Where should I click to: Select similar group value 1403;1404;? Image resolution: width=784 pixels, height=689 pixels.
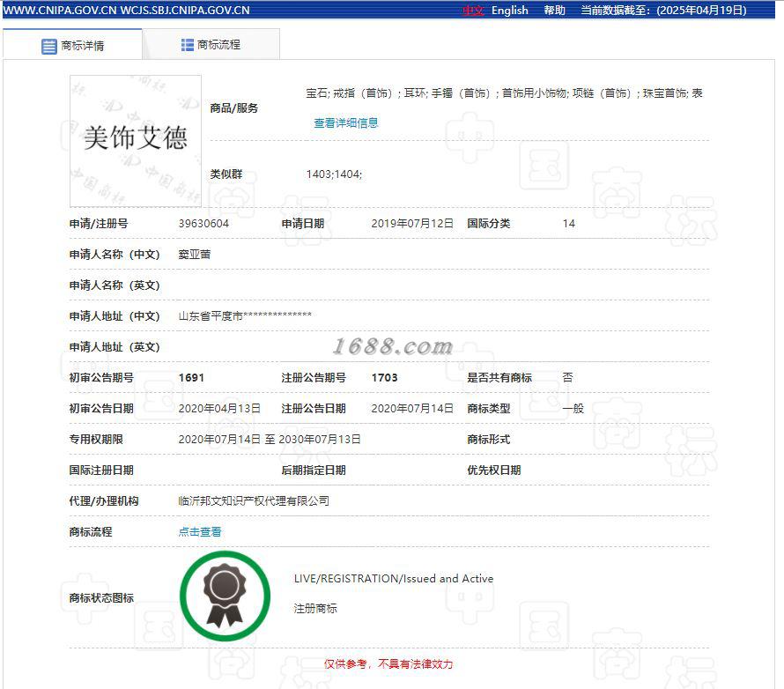[x=334, y=174]
